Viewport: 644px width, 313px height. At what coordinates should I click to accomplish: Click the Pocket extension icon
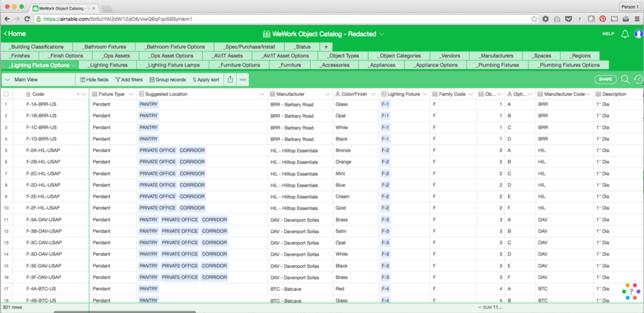(569, 19)
